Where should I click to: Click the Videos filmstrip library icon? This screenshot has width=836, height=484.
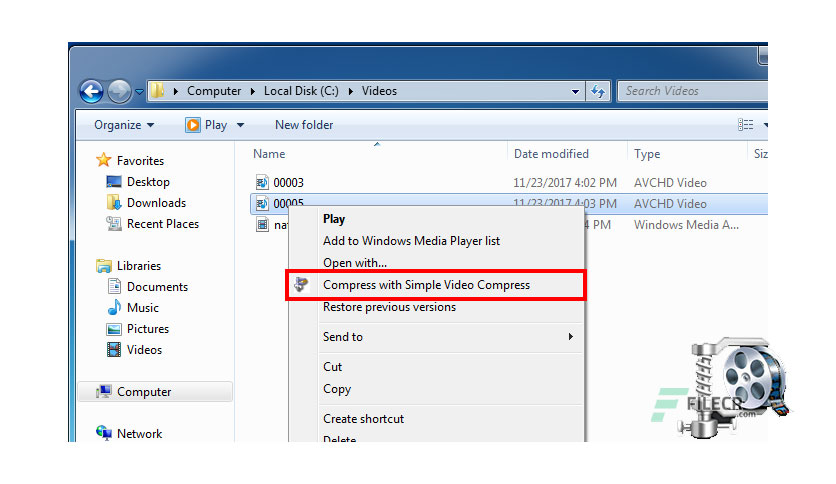114,350
